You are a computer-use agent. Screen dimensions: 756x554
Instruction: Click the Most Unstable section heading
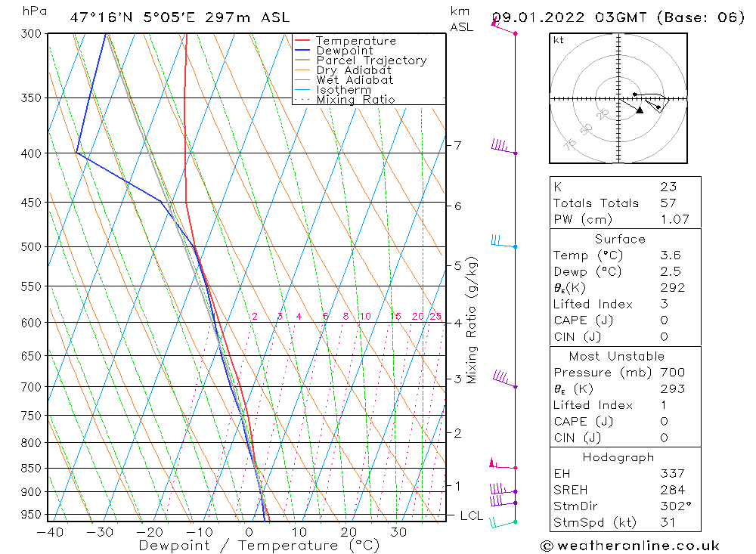pos(616,356)
